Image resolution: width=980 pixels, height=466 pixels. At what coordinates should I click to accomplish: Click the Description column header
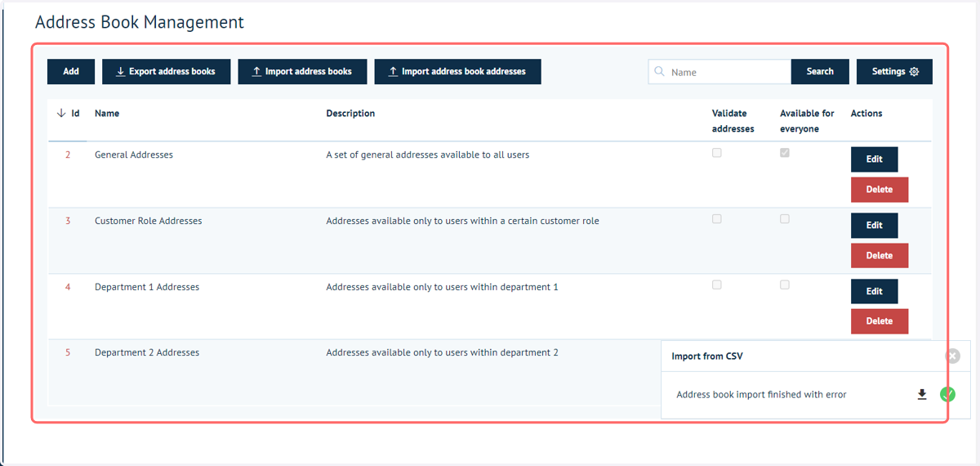point(350,113)
